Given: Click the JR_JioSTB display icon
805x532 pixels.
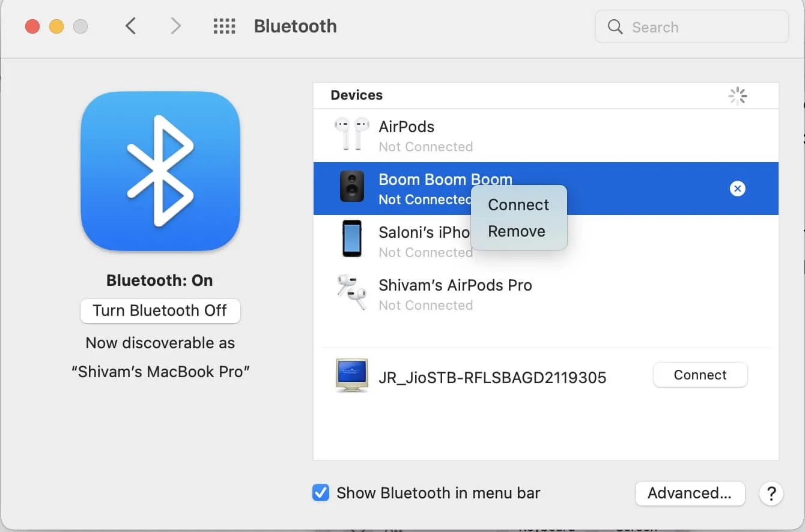Looking at the screenshot, I should (x=351, y=376).
